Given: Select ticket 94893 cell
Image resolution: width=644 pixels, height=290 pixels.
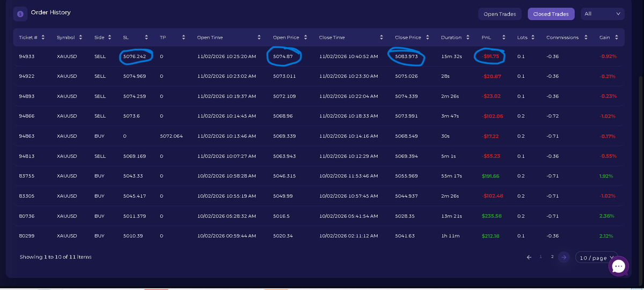Looking at the screenshot, I should pos(27,96).
